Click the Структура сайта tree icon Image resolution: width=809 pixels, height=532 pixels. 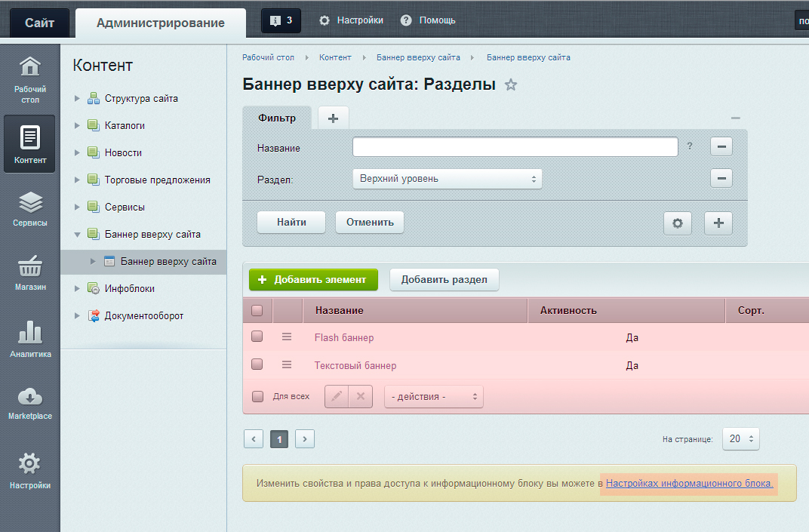(94, 98)
